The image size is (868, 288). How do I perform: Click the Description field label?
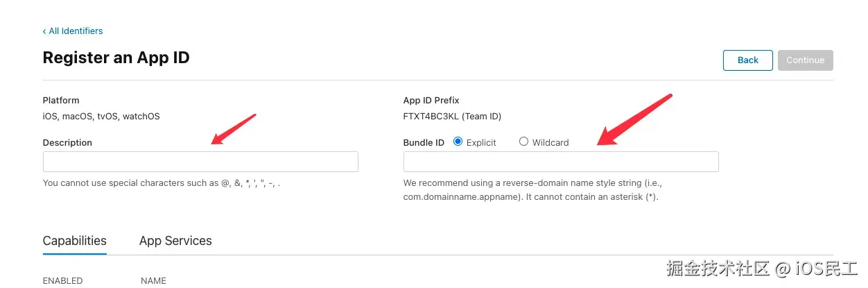tap(67, 143)
